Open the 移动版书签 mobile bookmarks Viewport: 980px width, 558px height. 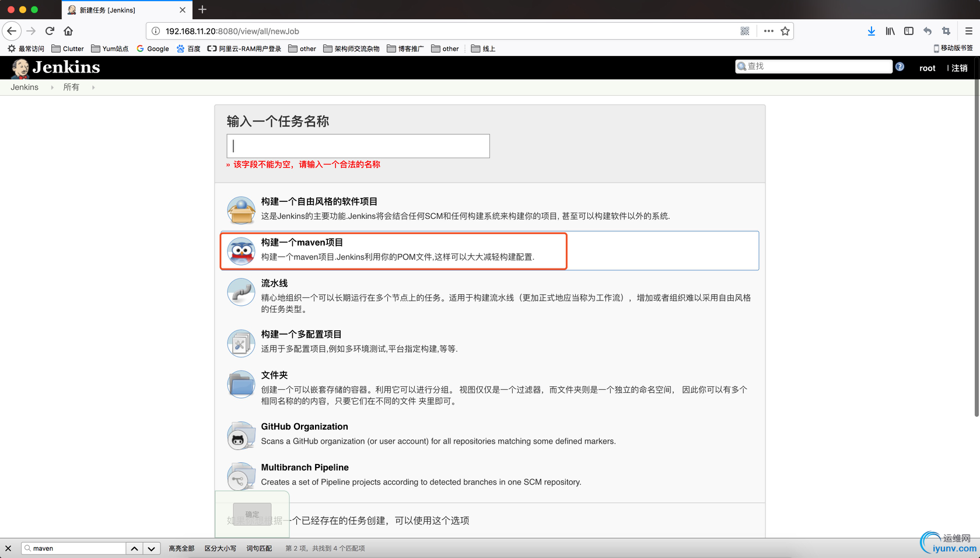point(953,48)
